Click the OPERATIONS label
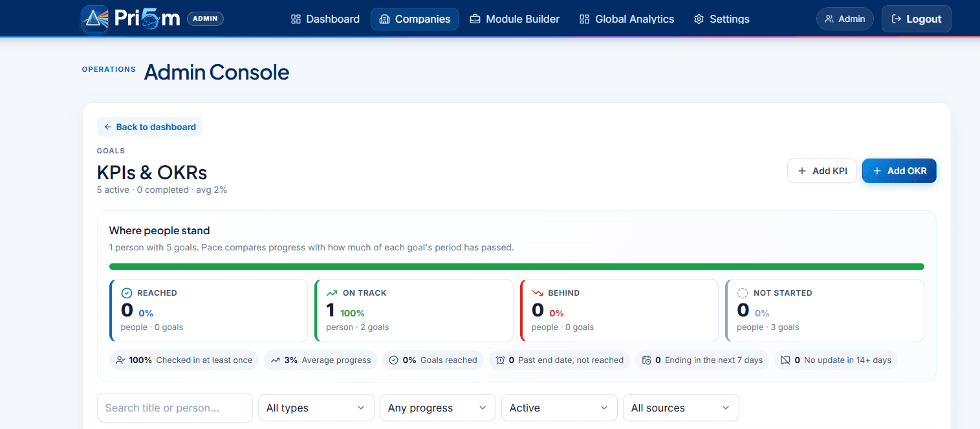Screen dimensions: 980x429 point(109,69)
